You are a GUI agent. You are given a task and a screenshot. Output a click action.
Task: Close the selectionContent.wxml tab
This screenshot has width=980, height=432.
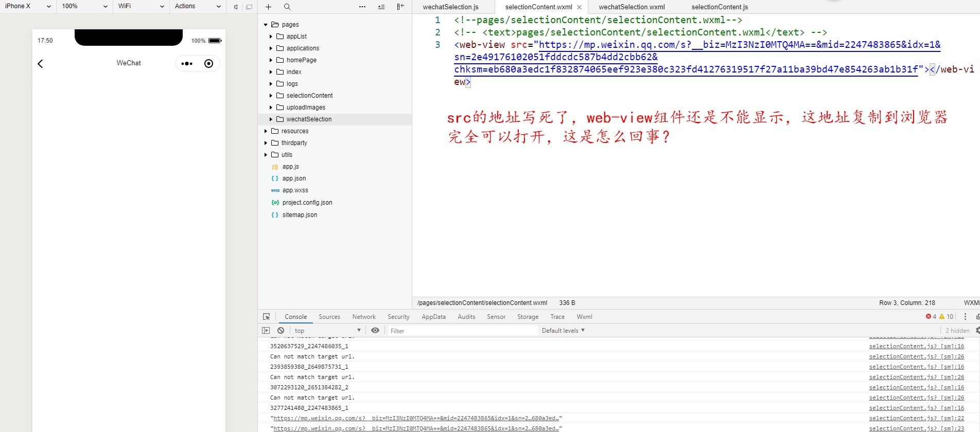pos(580,7)
